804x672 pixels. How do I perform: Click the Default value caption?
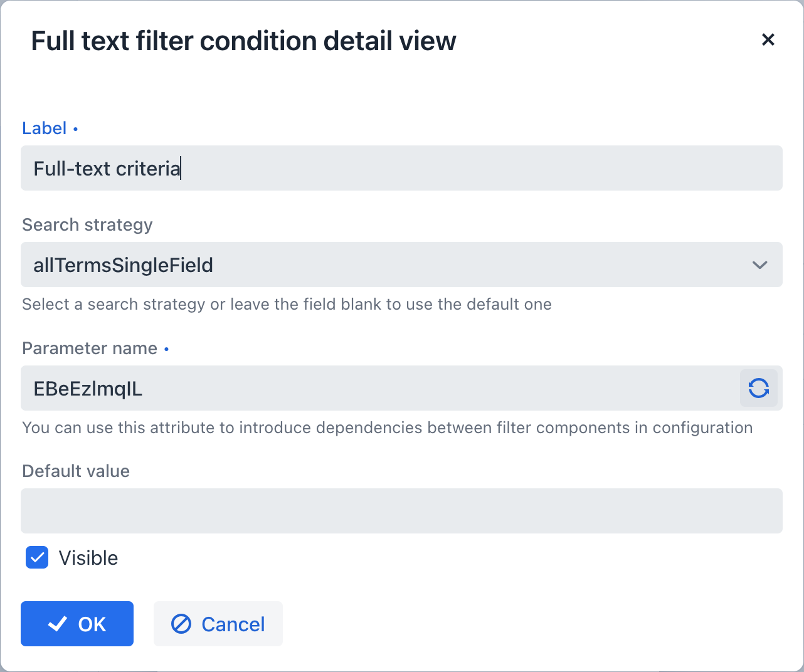[76, 471]
